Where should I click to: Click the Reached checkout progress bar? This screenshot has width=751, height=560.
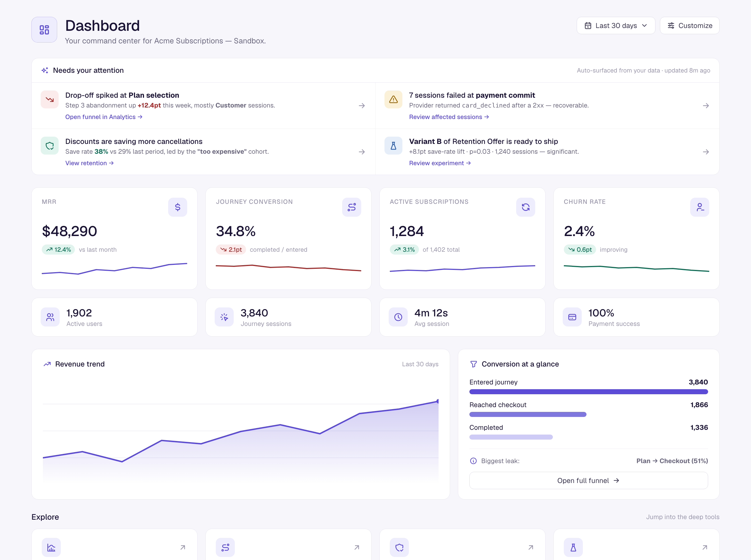[528, 415]
